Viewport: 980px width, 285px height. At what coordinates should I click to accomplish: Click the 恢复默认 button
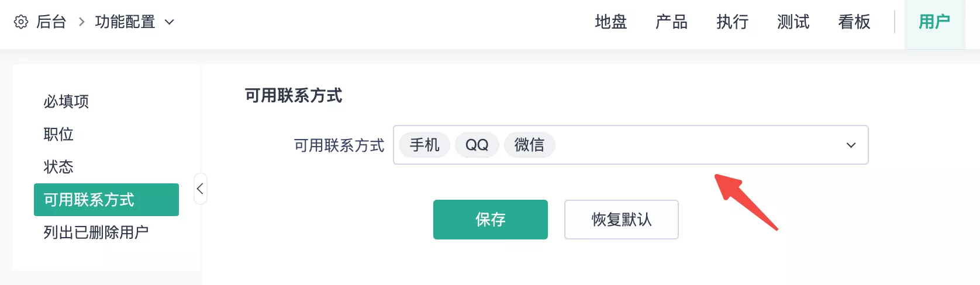621,220
